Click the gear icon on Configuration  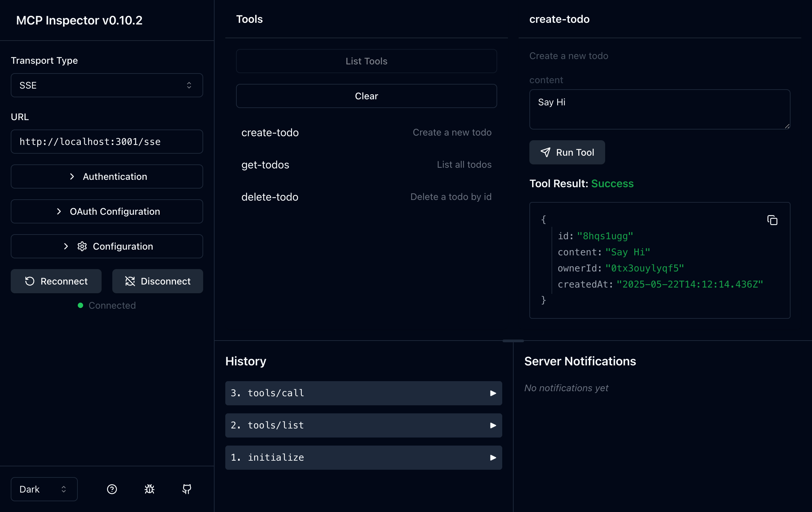(82, 246)
